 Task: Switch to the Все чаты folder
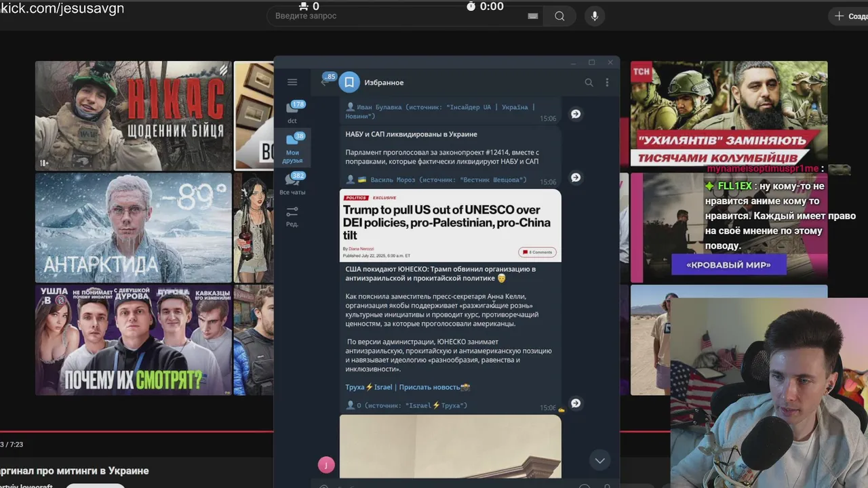(x=292, y=184)
